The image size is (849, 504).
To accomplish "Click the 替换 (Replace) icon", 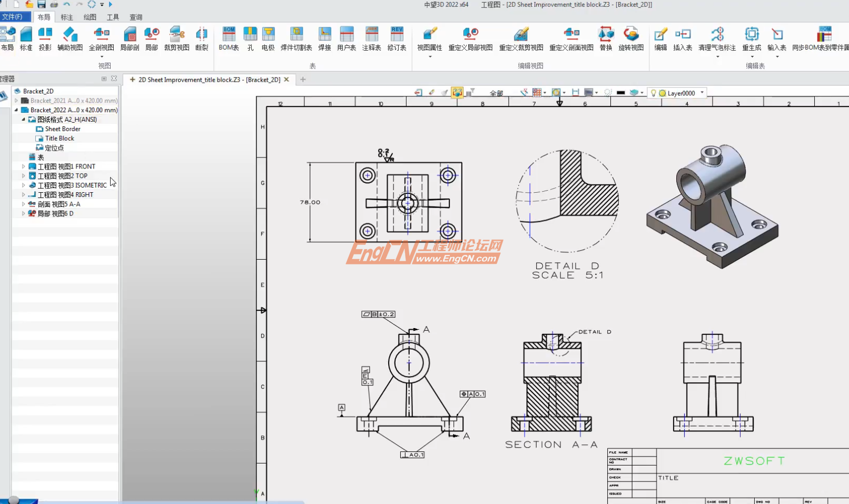I will 606,37.
